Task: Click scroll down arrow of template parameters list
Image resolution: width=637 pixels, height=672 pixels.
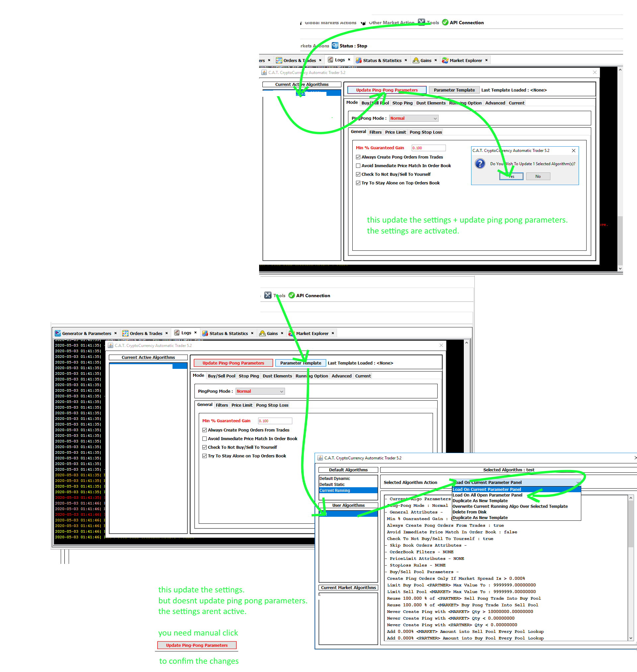Action: click(631, 638)
